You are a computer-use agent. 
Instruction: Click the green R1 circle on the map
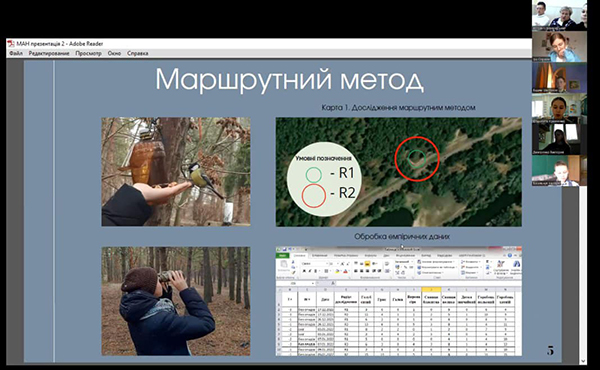pyautogui.click(x=417, y=159)
